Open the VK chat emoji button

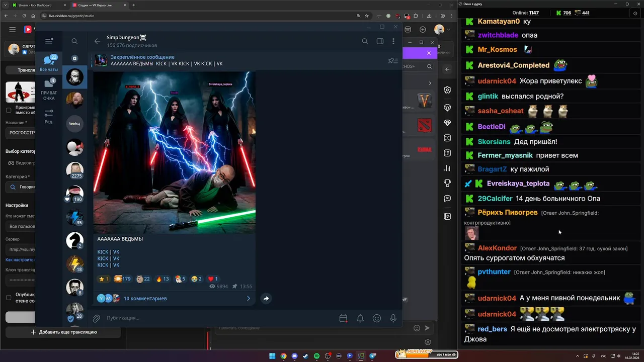417,328
